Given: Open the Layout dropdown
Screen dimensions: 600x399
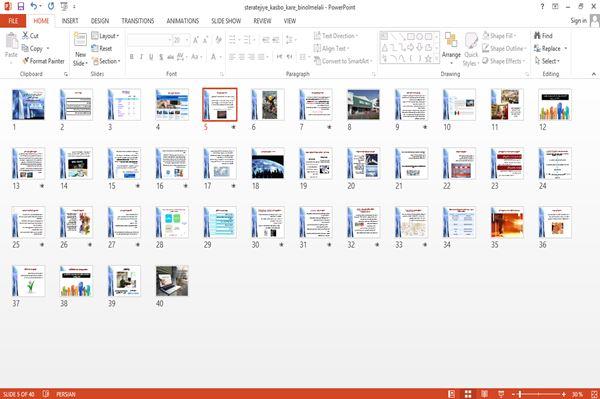Looking at the screenshot, I should click(105, 36).
